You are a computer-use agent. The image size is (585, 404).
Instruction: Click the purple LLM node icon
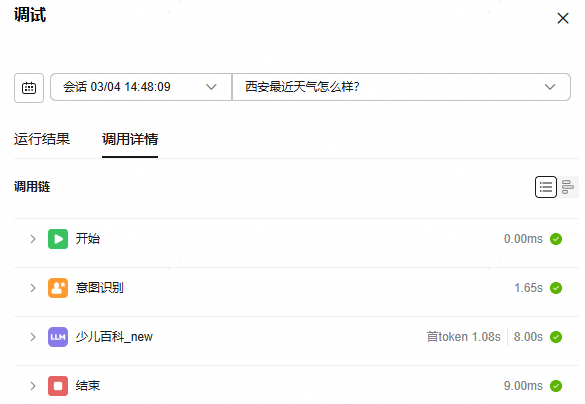(58, 337)
